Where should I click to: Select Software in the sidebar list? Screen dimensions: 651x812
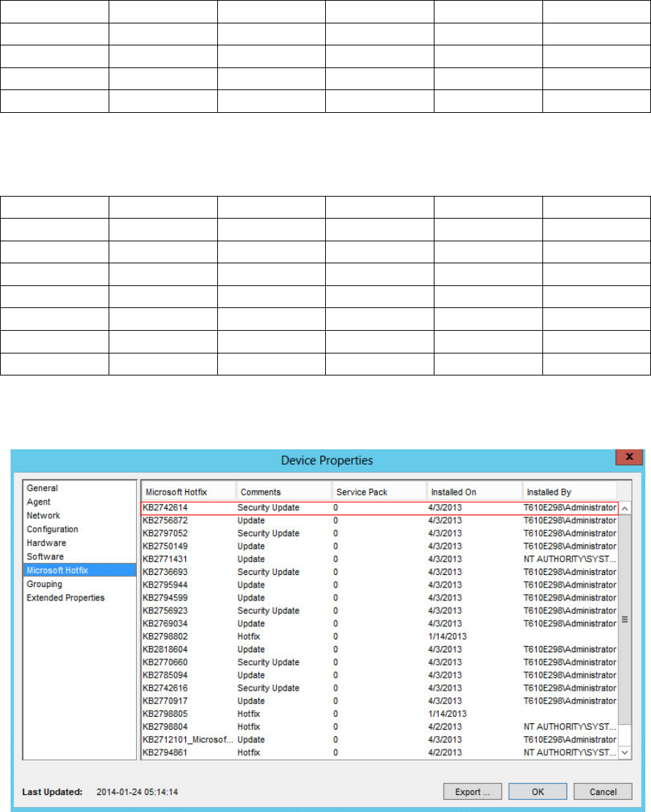pyautogui.click(x=45, y=556)
